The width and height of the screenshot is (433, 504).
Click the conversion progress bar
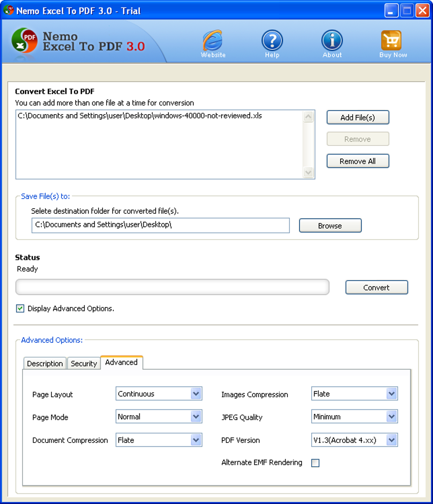click(172, 287)
